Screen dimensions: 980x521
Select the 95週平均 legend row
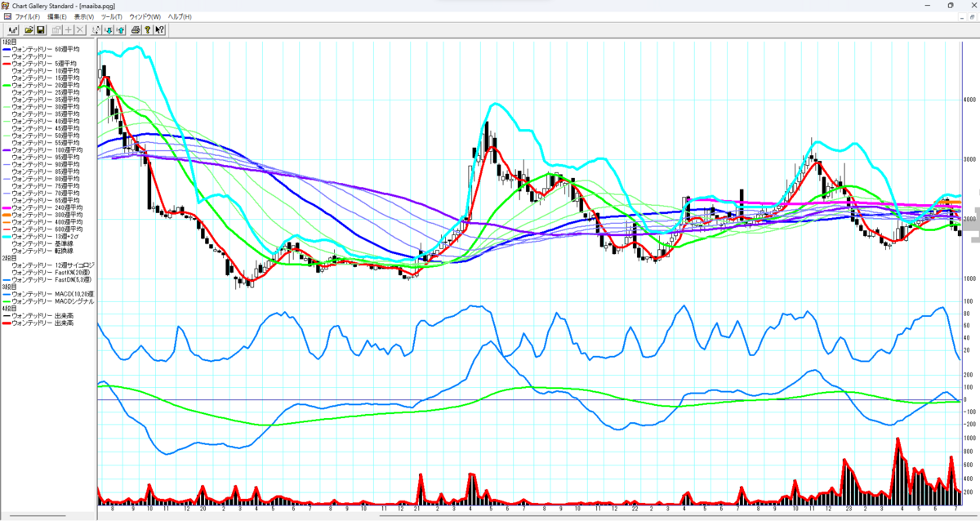click(47, 158)
